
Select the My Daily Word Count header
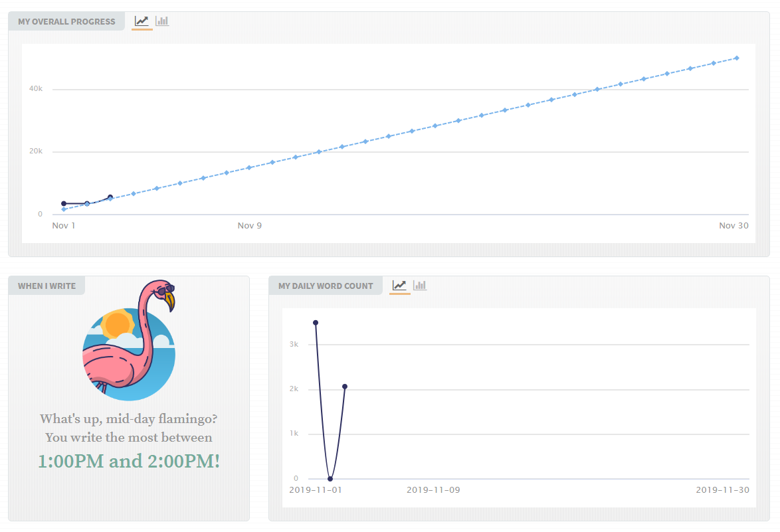click(x=326, y=286)
